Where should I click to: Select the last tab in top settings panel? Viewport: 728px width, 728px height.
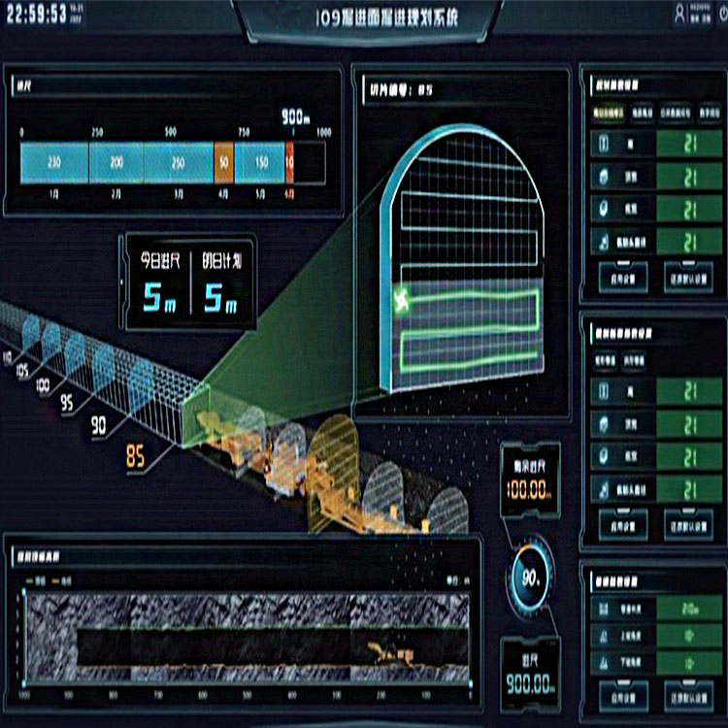[709, 113]
